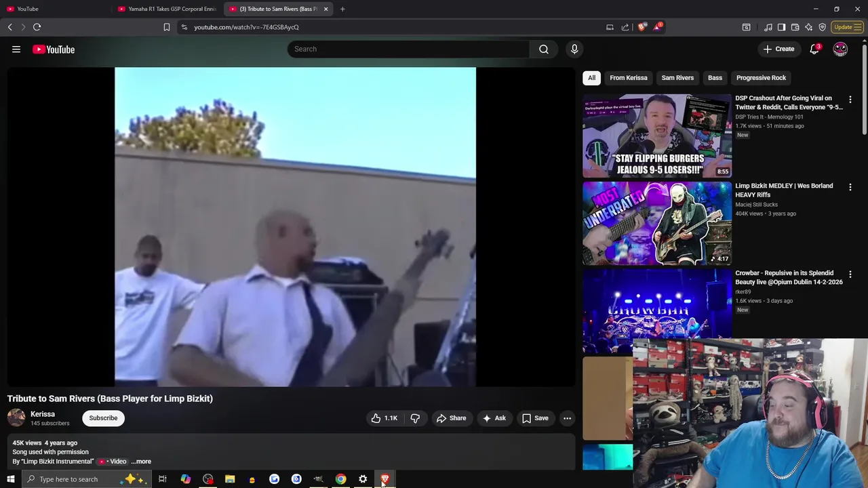Like the video with thumbs up

coord(384,418)
